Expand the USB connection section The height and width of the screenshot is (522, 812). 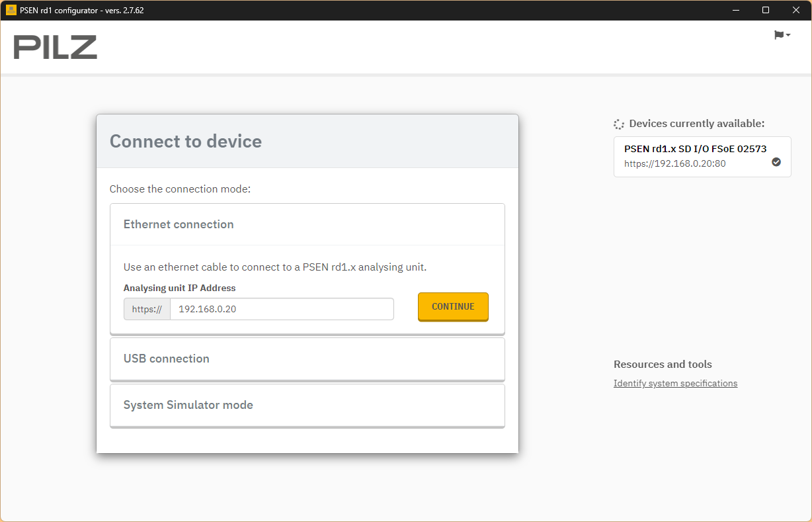(307, 359)
